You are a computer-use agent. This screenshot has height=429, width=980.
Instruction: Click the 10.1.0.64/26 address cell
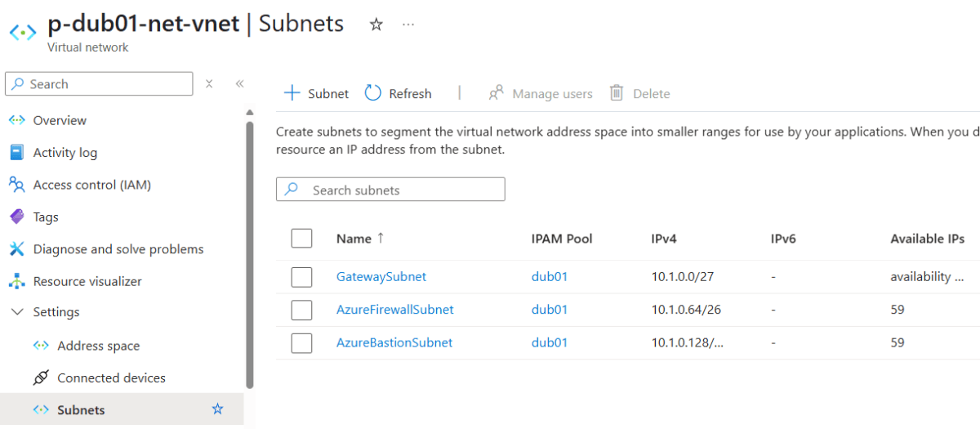pos(686,310)
